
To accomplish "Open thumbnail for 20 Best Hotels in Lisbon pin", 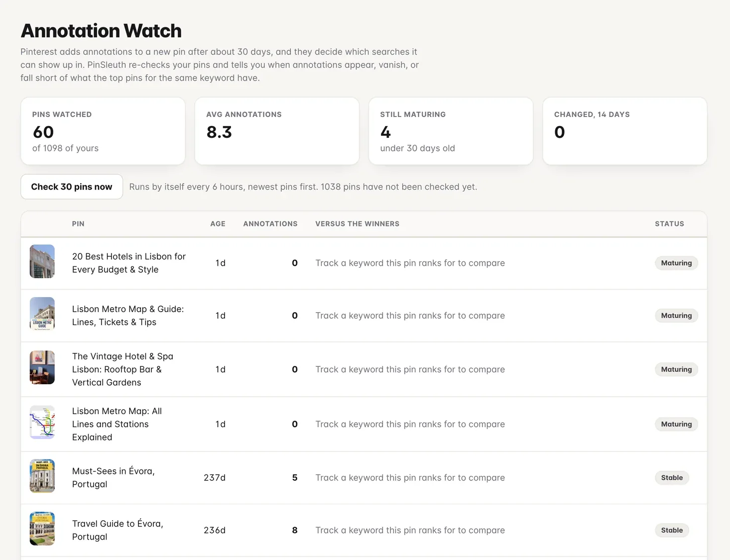I will point(42,261).
